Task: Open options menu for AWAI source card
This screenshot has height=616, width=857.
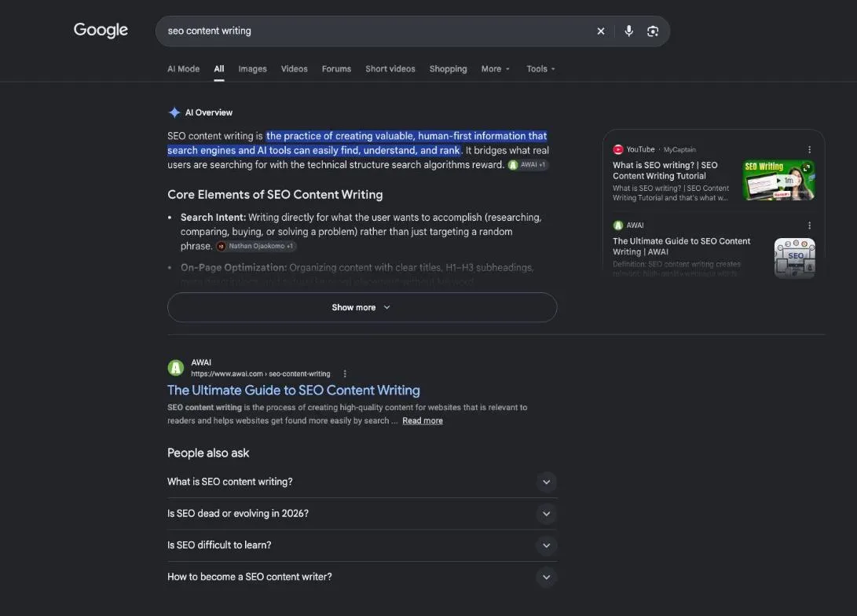Action: click(809, 225)
